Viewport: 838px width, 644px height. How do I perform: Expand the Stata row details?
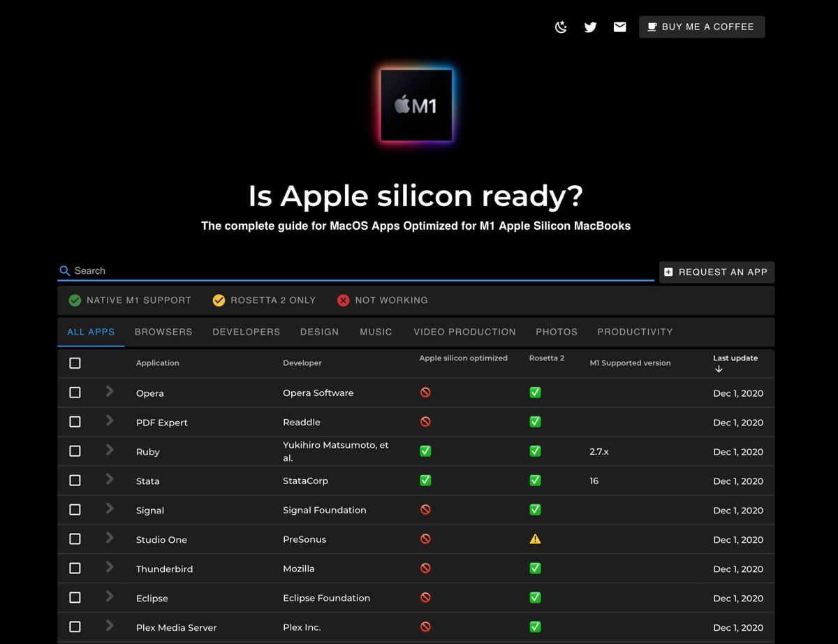(x=110, y=479)
